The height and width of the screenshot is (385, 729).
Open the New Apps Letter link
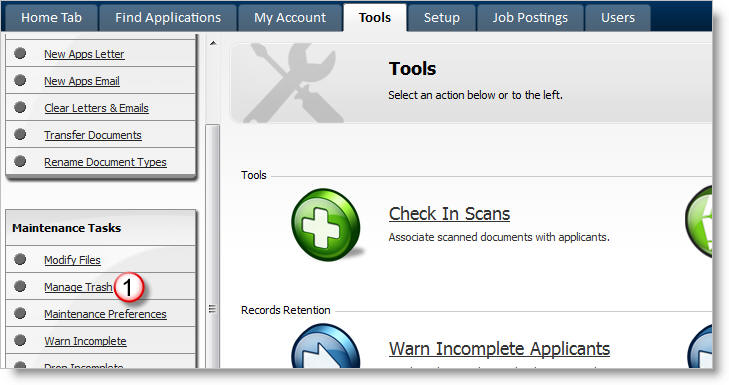coord(84,54)
